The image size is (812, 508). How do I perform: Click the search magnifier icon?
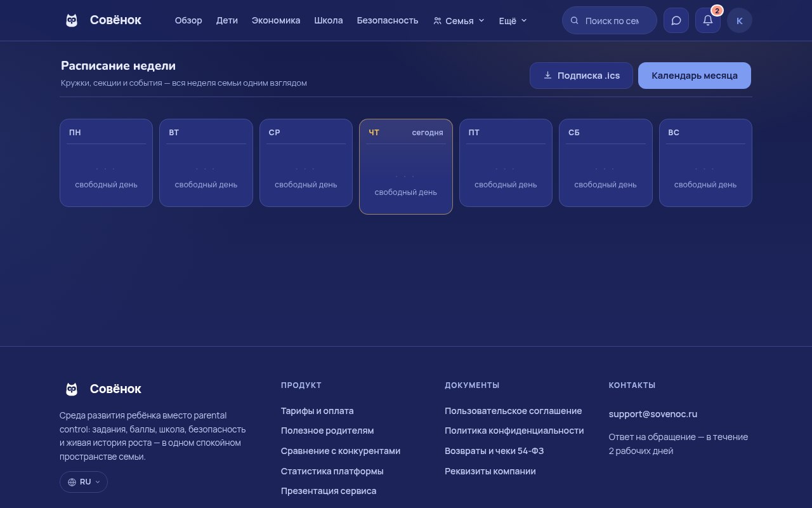(x=575, y=20)
